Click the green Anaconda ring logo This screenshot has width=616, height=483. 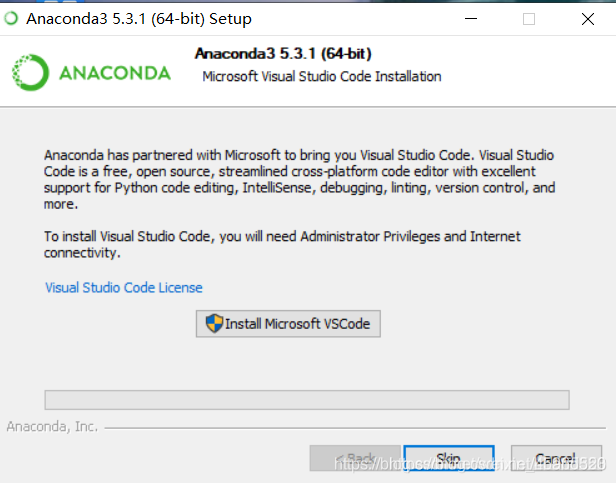point(30,72)
